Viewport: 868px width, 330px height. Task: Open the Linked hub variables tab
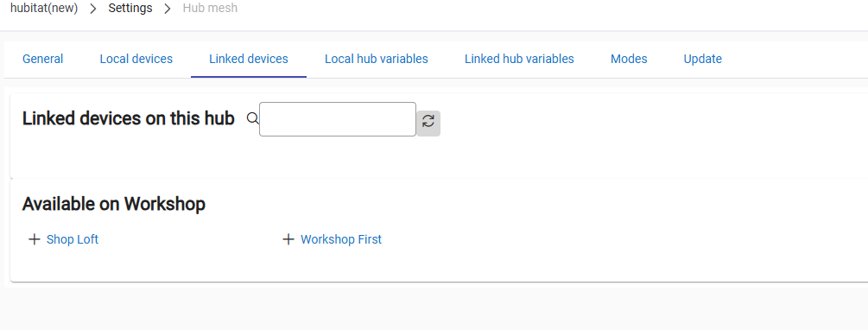[x=519, y=59]
